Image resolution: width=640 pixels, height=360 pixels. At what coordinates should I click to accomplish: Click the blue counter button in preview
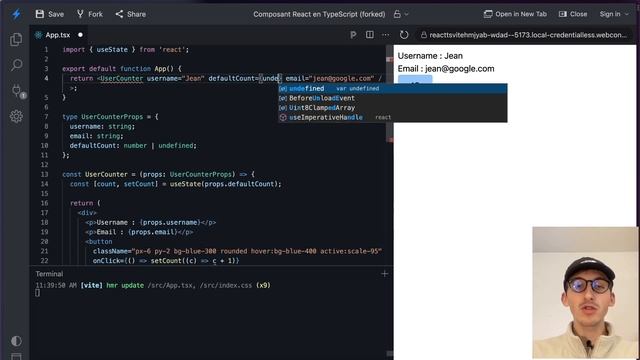pos(415,80)
